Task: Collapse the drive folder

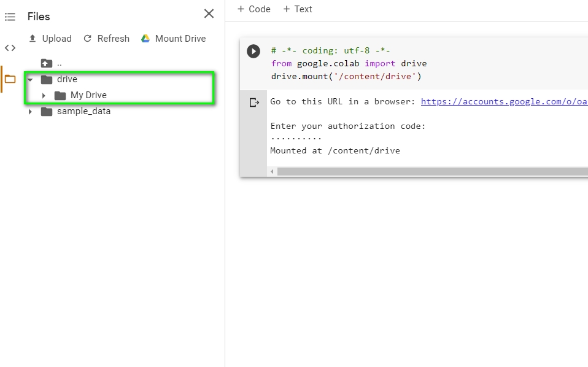Action: coord(29,79)
